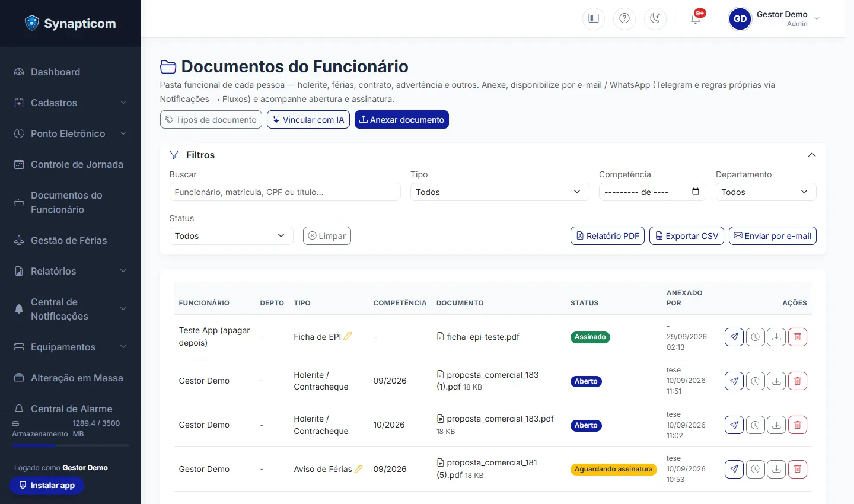Open ficha-epi-teste.pdf document link
This screenshot has height=504, width=854.
(478, 337)
